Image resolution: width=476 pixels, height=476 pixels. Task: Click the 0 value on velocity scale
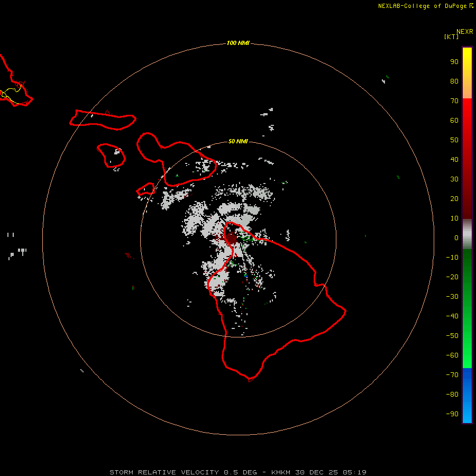(x=456, y=238)
